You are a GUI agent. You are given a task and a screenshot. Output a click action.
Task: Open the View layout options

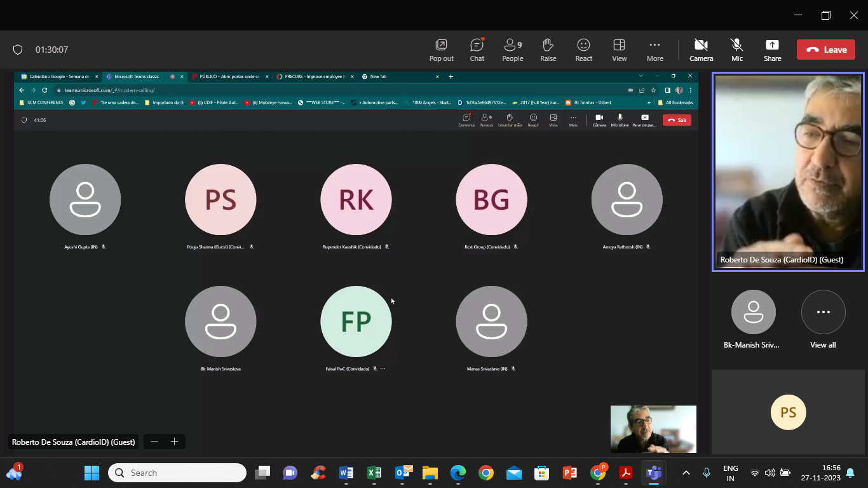[x=619, y=50]
